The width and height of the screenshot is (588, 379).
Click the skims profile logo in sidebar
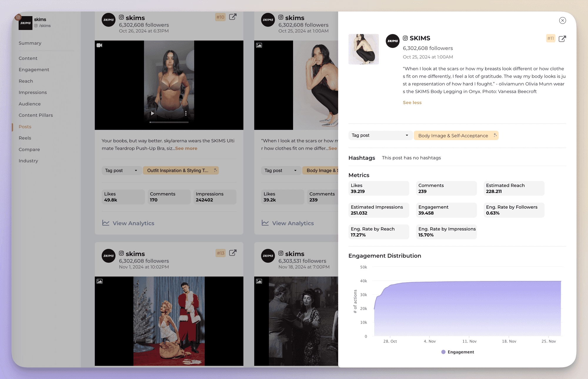pos(25,23)
